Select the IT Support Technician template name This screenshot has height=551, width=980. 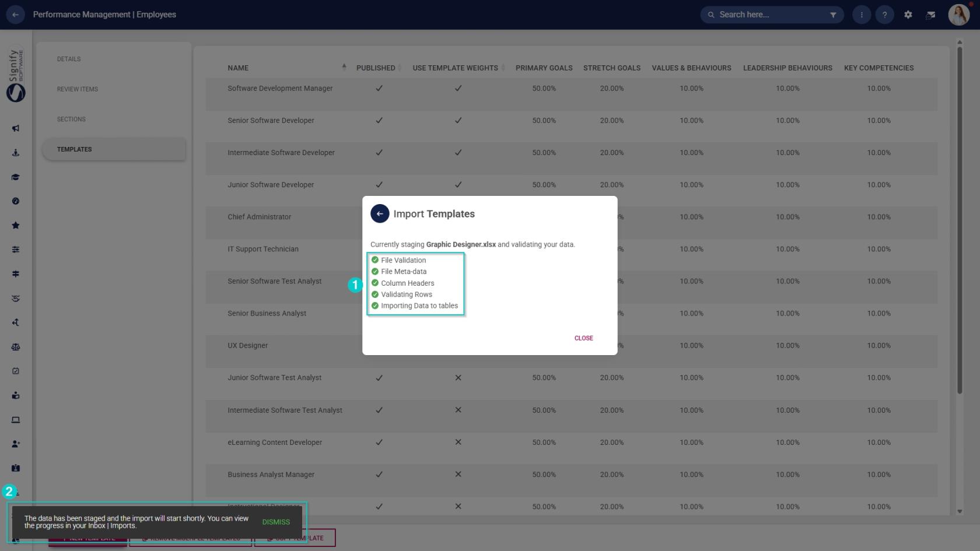click(263, 249)
